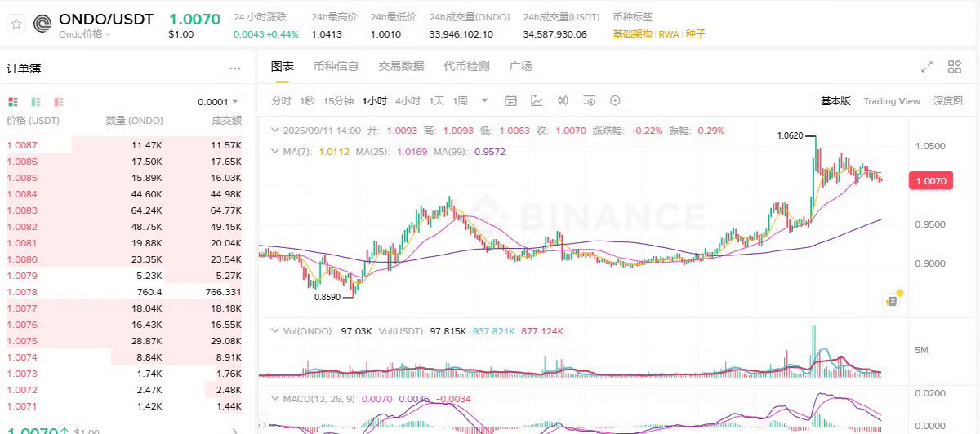
Task: Click the 1.0075 ask price row
Action: click(124, 340)
